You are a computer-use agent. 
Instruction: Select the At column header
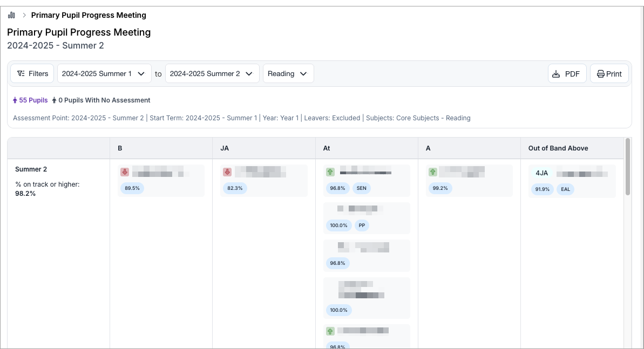(x=327, y=148)
